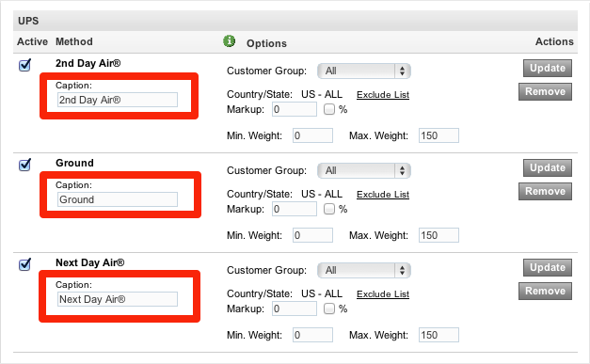Click "US - ALL" text in Ground row
The width and height of the screenshot is (590, 364).
tap(322, 194)
